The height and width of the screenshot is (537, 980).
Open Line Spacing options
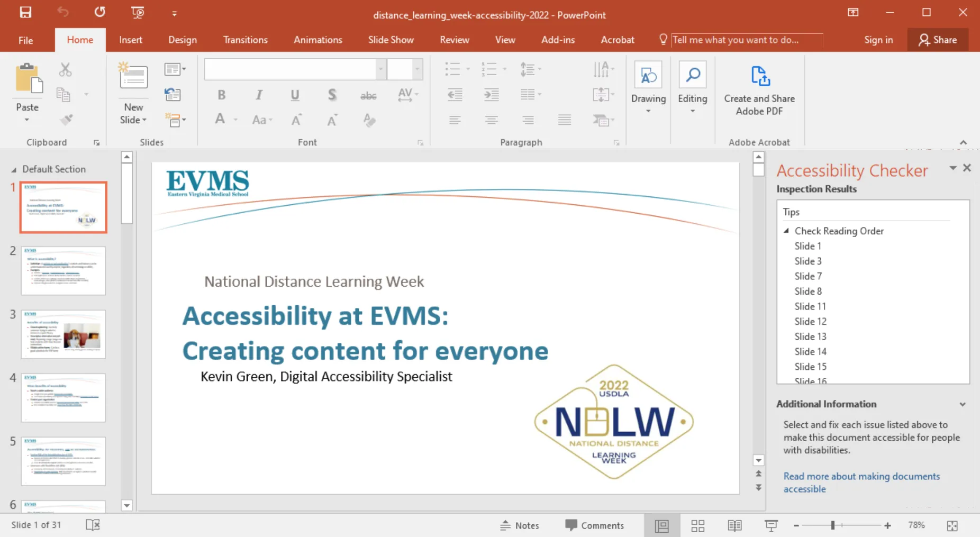tap(530, 69)
